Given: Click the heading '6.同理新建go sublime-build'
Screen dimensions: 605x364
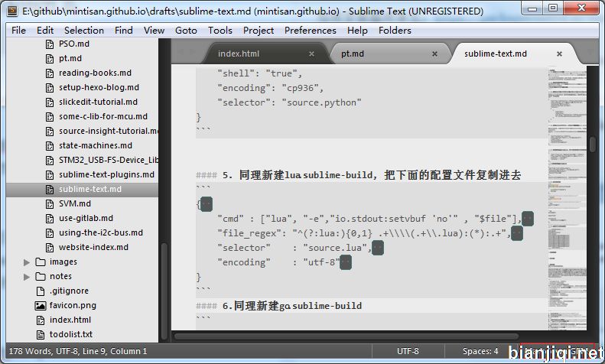Looking at the screenshot, I should (279, 306).
